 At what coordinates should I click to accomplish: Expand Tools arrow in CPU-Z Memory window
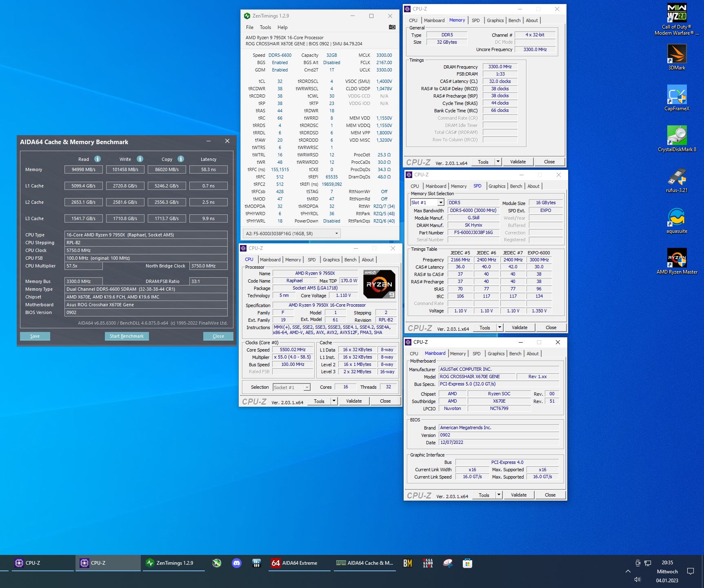498,162
